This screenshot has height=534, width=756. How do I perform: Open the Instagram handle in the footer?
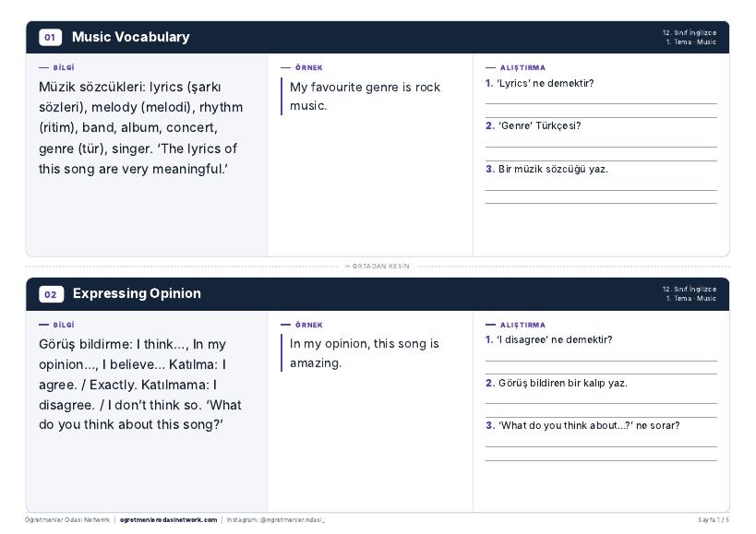(x=276, y=520)
